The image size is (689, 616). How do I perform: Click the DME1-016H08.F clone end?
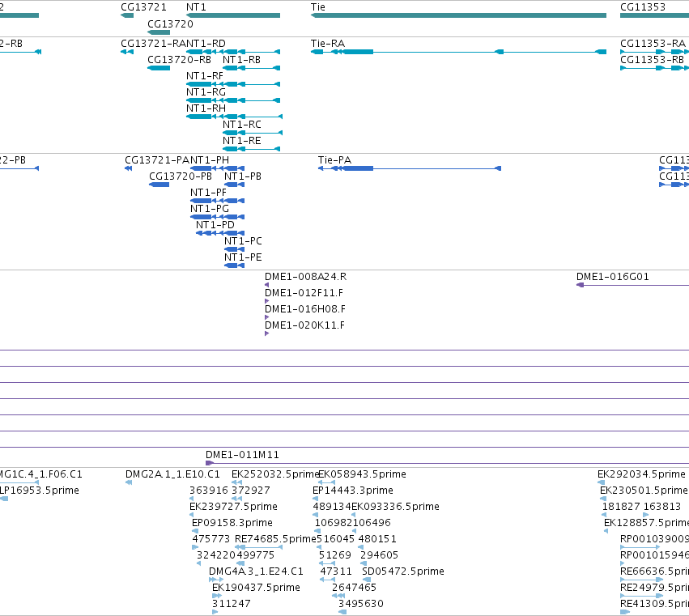[x=266, y=317]
